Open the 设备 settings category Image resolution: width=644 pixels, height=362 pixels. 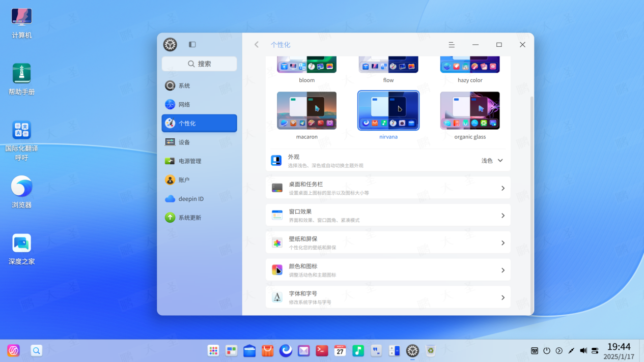[x=199, y=142]
